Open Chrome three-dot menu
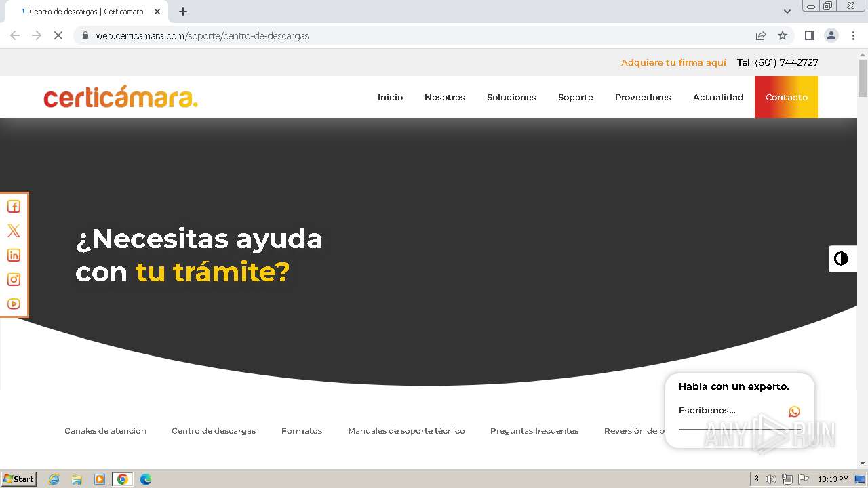This screenshot has height=488, width=868. 853,35
